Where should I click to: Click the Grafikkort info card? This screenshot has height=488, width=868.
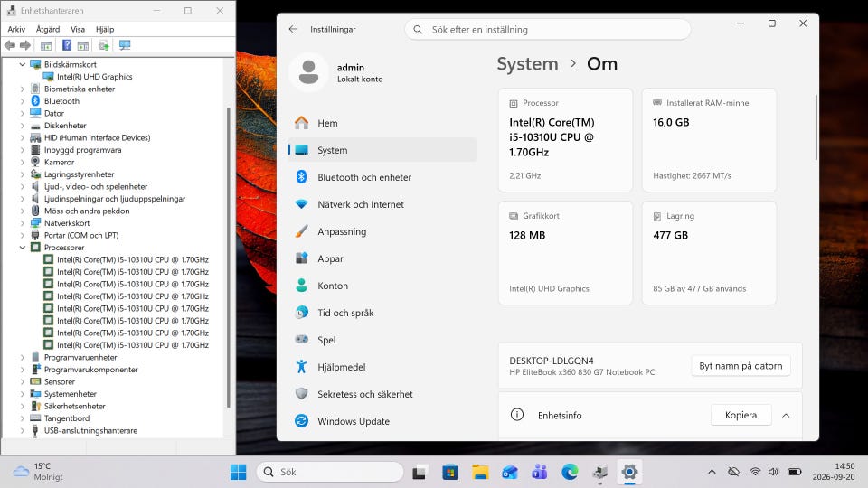click(565, 253)
